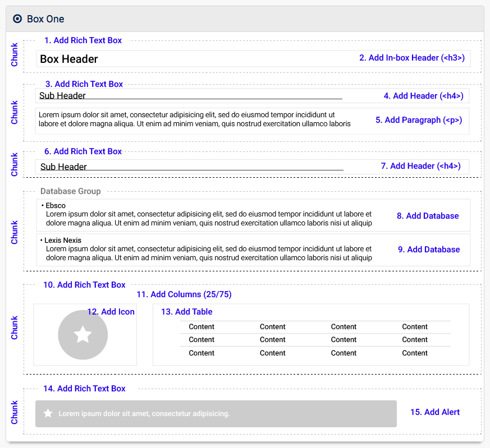Click the small star in the alert bar
This screenshot has height=448, width=490.
[48, 413]
